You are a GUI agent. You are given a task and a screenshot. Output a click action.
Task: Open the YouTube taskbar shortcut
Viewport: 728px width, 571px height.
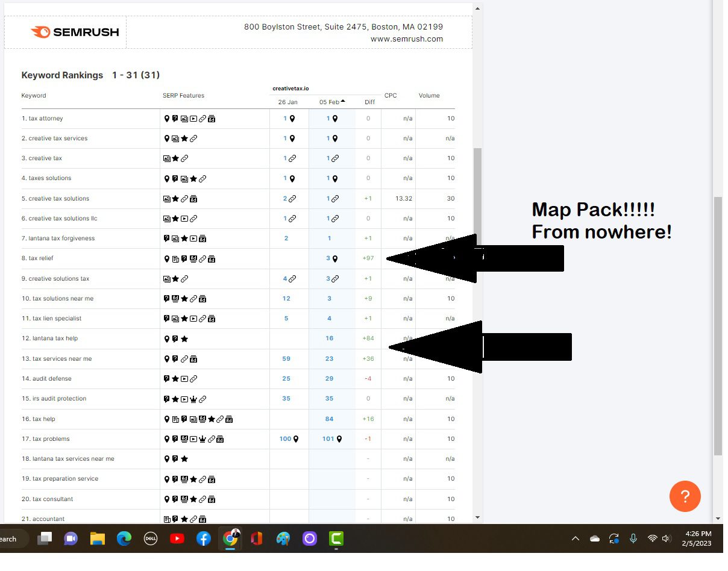177,538
